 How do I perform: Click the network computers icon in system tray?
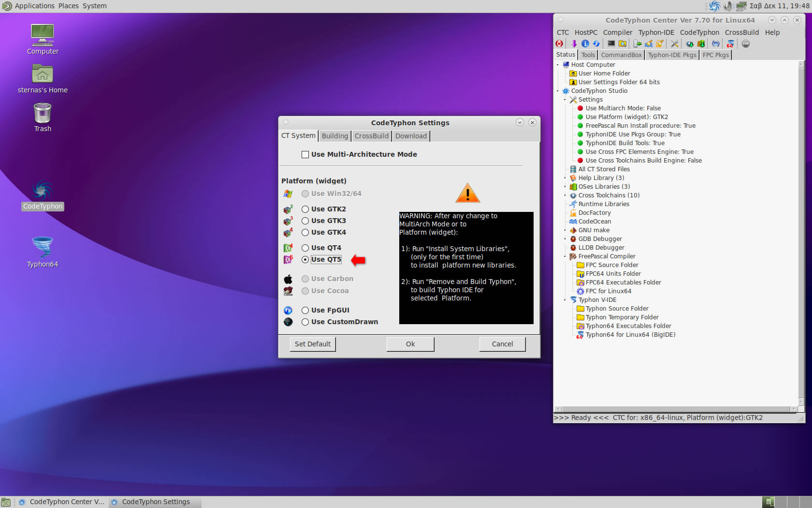tap(741, 6)
